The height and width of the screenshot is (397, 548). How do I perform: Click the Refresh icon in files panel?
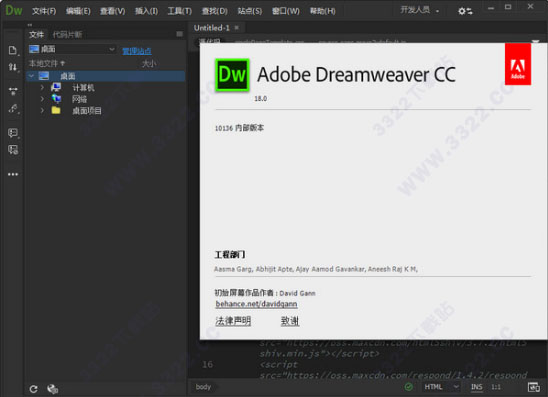[x=33, y=389]
